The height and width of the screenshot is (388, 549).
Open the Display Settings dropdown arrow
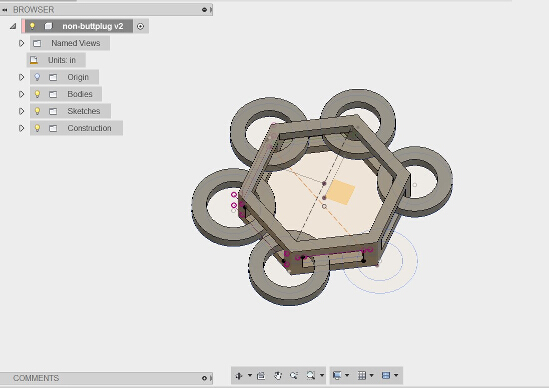tap(347, 375)
